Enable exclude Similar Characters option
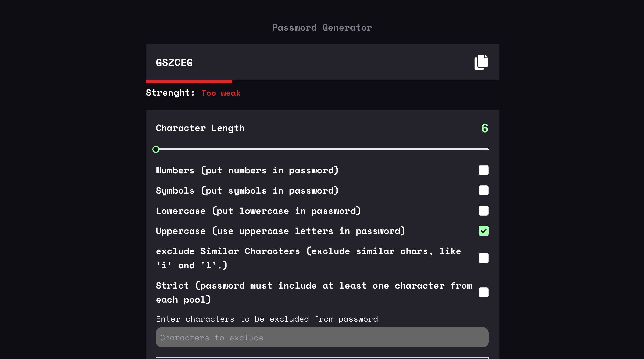Image resolution: width=644 pixels, height=359 pixels. tap(483, 258)
